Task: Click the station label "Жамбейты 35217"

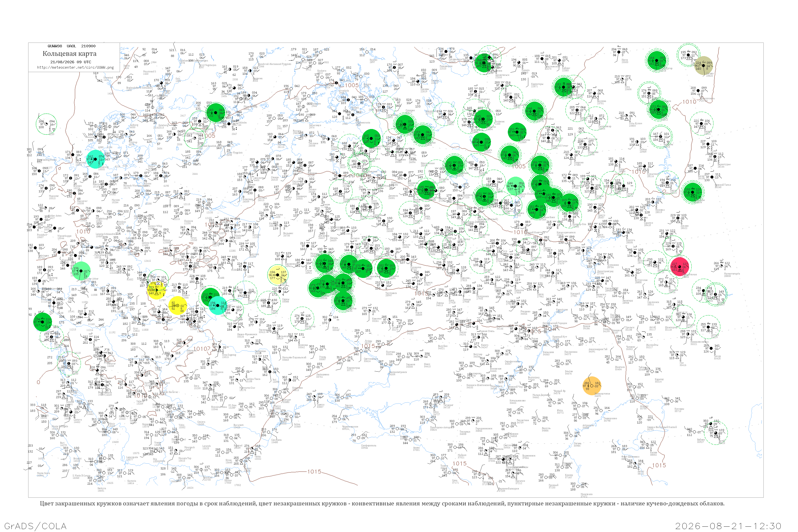Action: pos(652,346)
